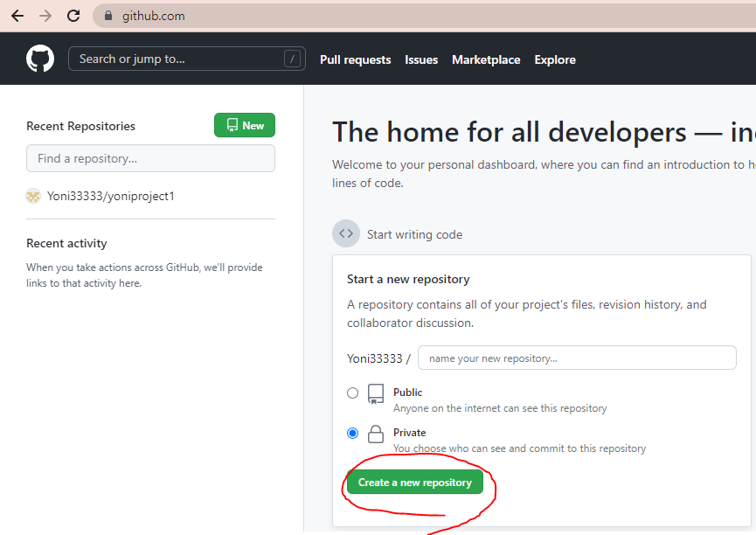The width and height of the screenshot is (756, 535).
Task: Click 'Anyone on the internet can see this repository'
Action: (500, 408)
